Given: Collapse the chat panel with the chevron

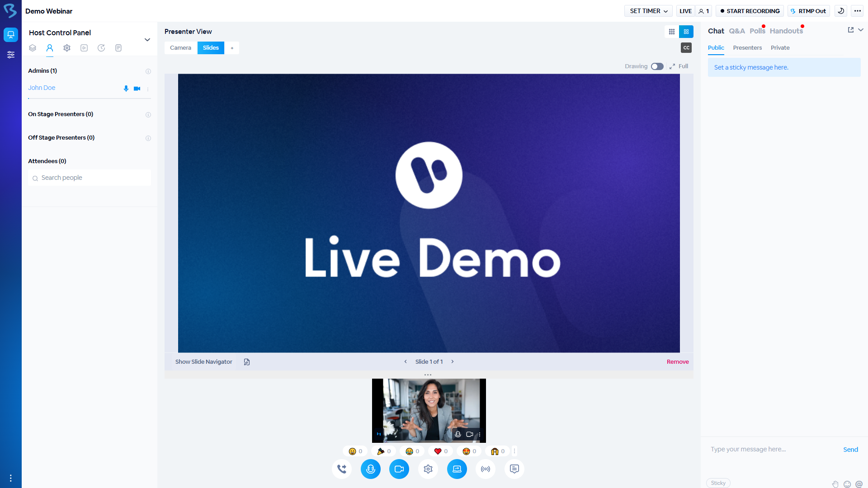Looking at the screenshot, I should pos(861,30).
